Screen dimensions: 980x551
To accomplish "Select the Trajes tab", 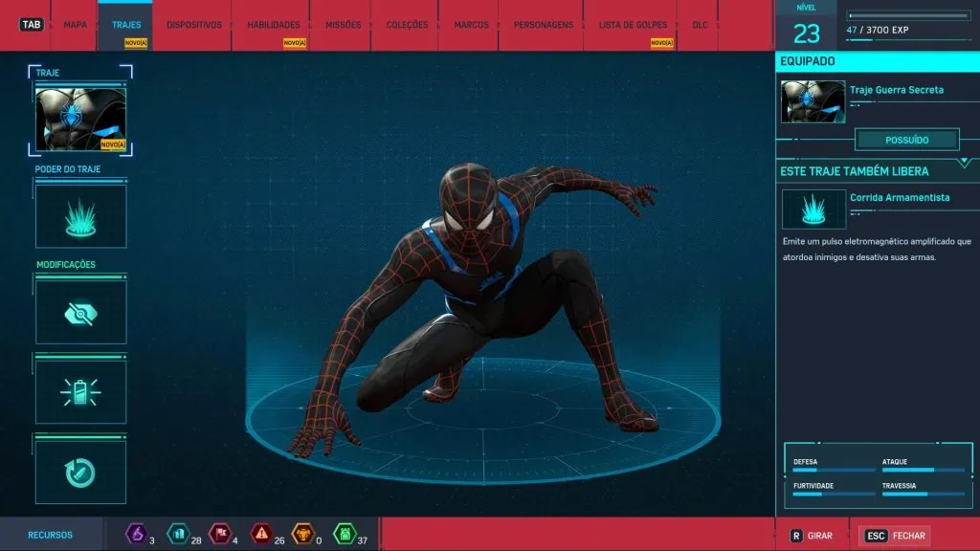I will (x=126, y=25).
